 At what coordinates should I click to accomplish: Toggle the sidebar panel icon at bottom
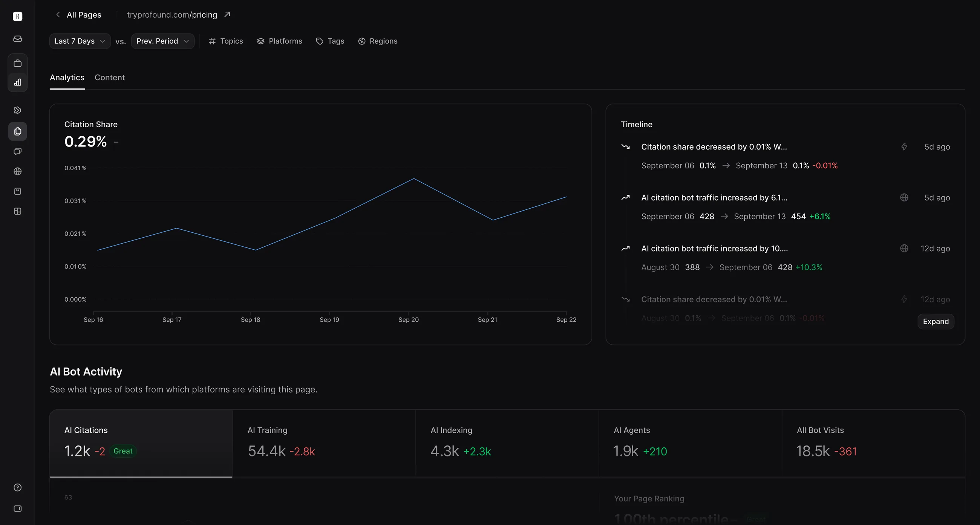click(x=17, y=509)
